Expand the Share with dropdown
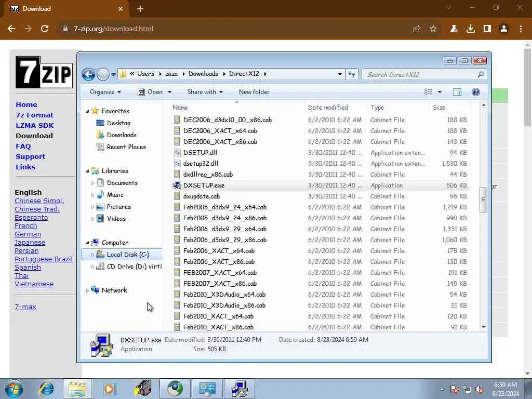 point(205,92)
